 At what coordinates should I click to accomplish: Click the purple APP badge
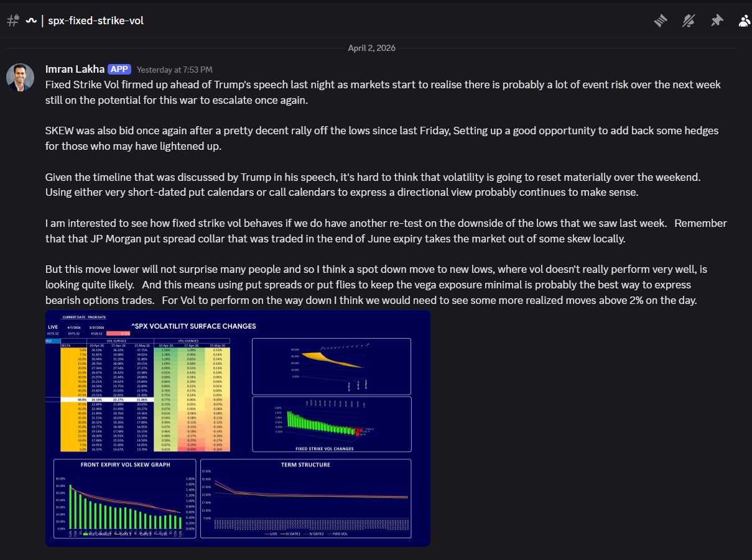[x=119, y=70]
